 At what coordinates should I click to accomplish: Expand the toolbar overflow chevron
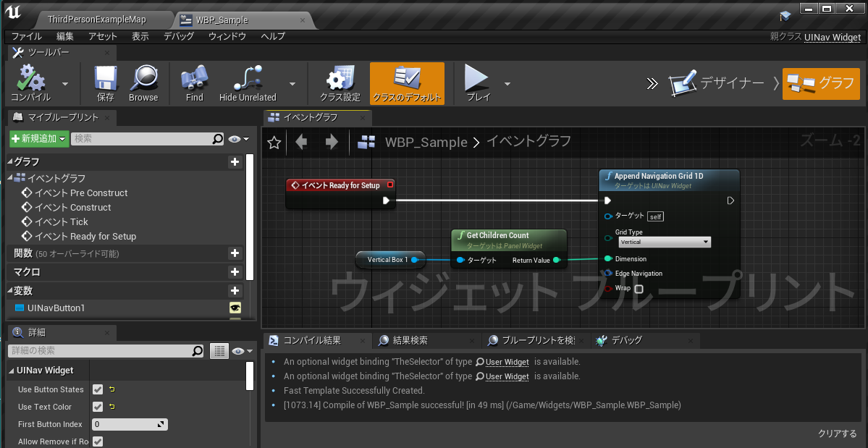point(653,83)
